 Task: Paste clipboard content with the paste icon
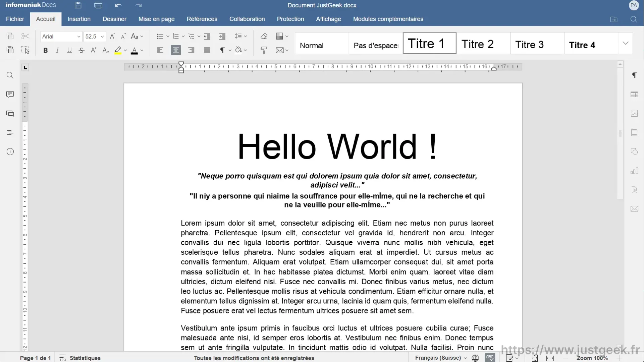coord(10,50)
